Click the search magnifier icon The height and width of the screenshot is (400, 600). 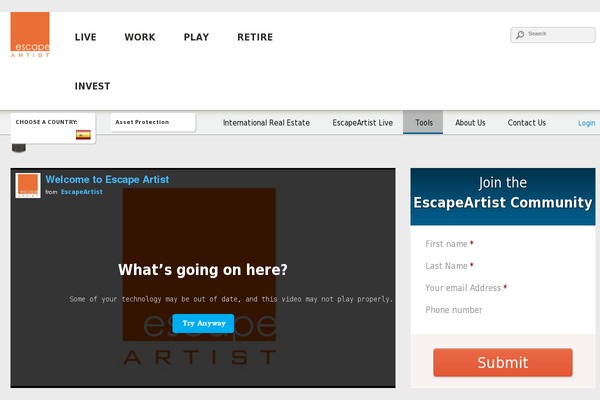click(x=520, y=35)
